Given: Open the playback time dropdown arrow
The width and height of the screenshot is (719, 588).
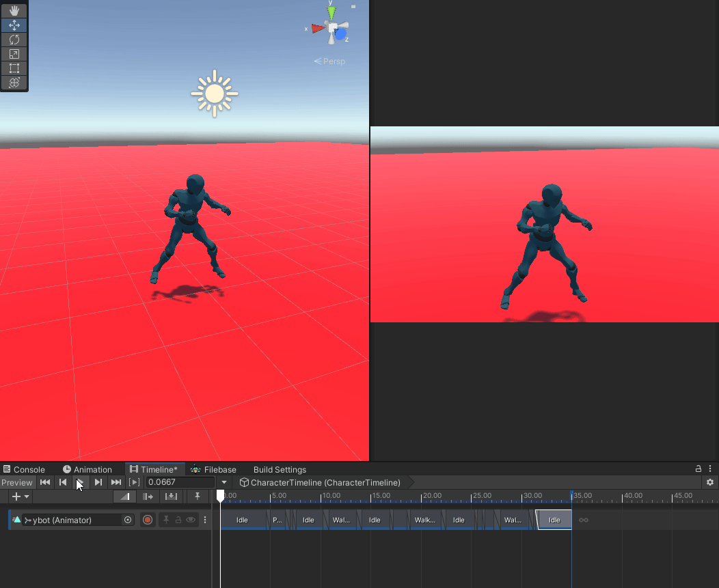Looking at the screenshot, I should pos(224,482).
